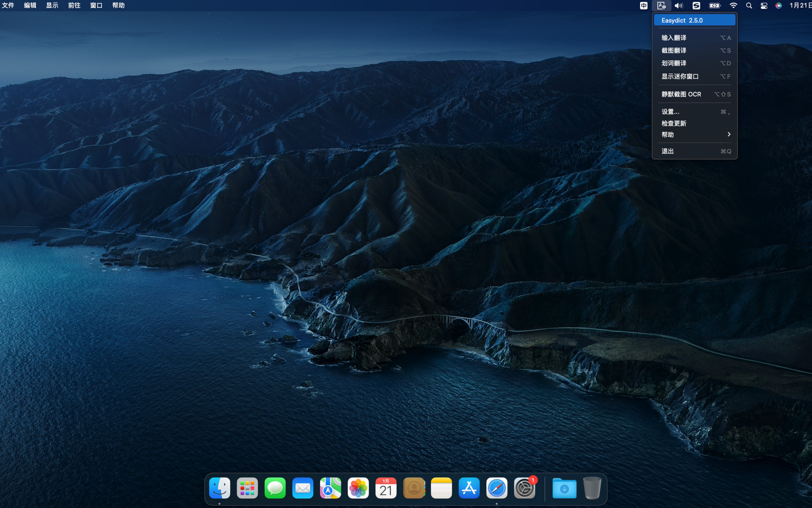Open System Preferences in the Dock
This screenshot has width=812, height=508.
pos(524,489)
